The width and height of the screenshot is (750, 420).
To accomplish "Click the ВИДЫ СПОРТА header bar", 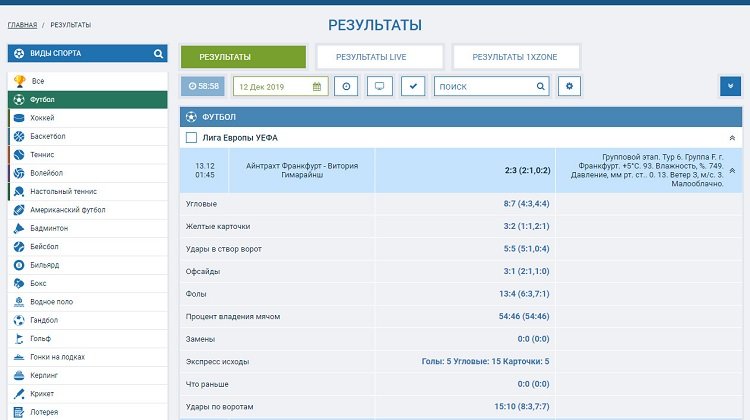I will click(88, 54).
